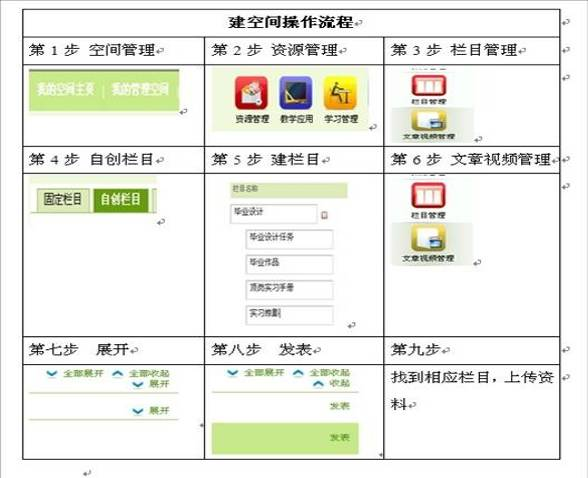Collapse the 收起 row in step eight
Image resolution: width=588 pixels, height=478 pixels.
coord(332,383)
